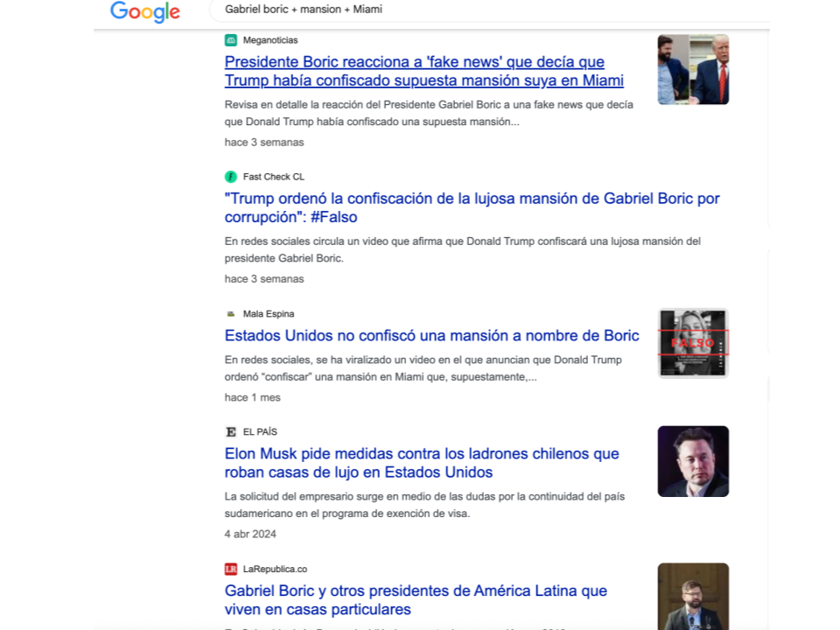Click the Google logo

click(145, 11)
